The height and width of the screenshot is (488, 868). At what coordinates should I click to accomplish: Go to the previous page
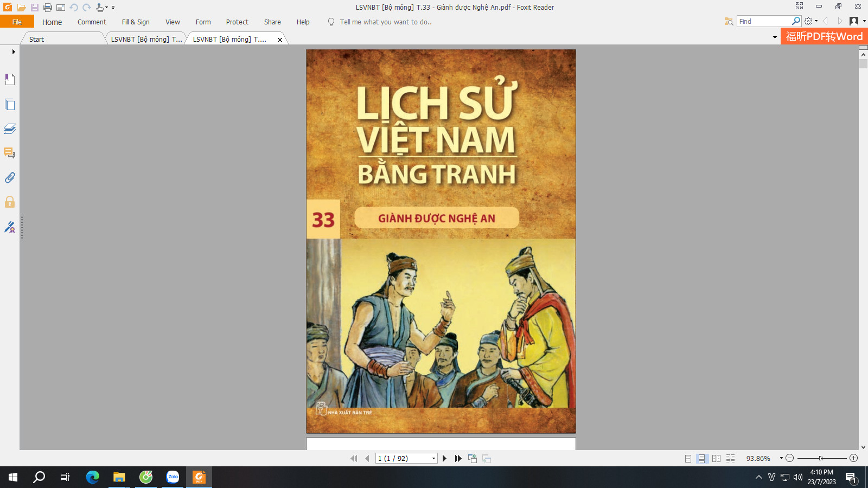pyautogui.click(x=367, y=459)
